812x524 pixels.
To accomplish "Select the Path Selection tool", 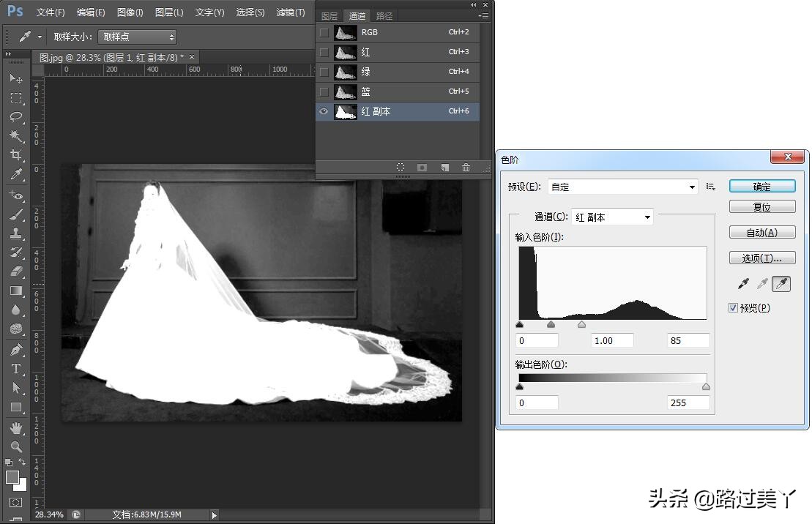I will click(x=16, y=388).
